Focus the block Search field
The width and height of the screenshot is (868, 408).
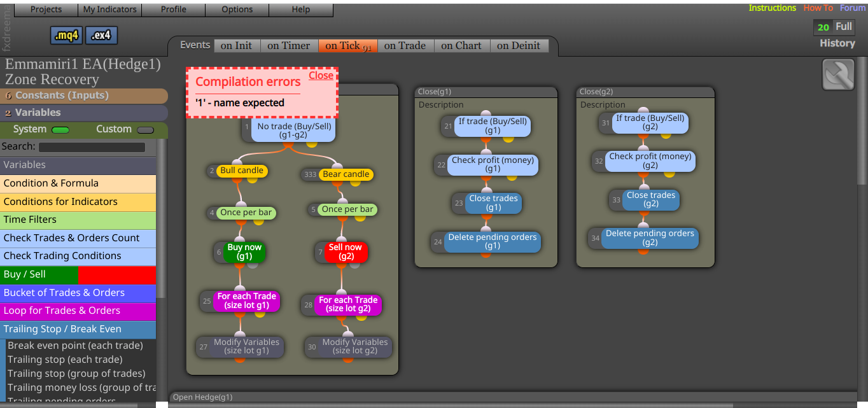tap(92, 147)
